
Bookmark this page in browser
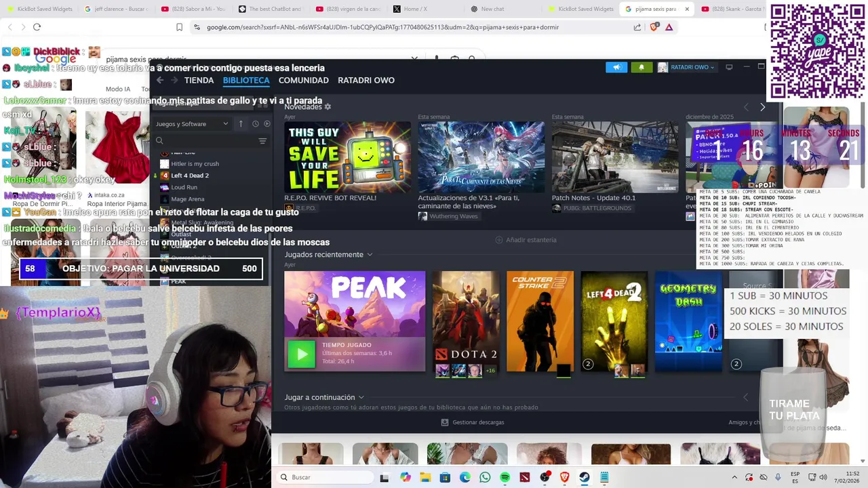(x=179, y=27)
